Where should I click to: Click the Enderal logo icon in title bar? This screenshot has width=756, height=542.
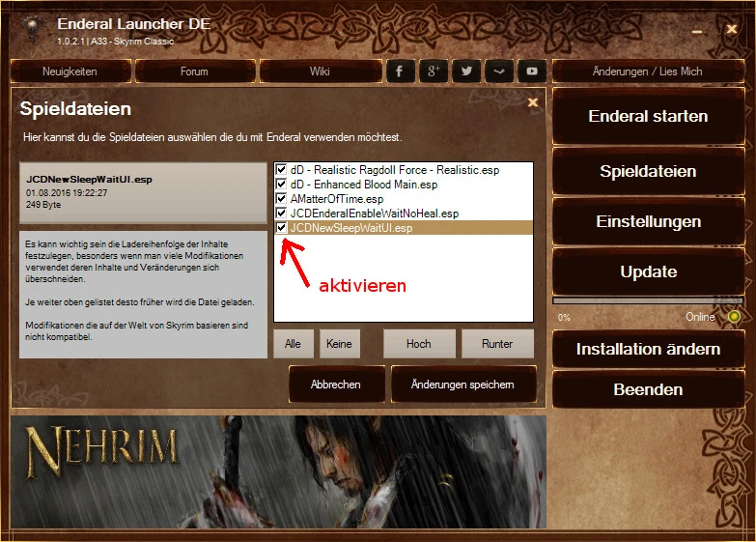[x=32, y=28]
